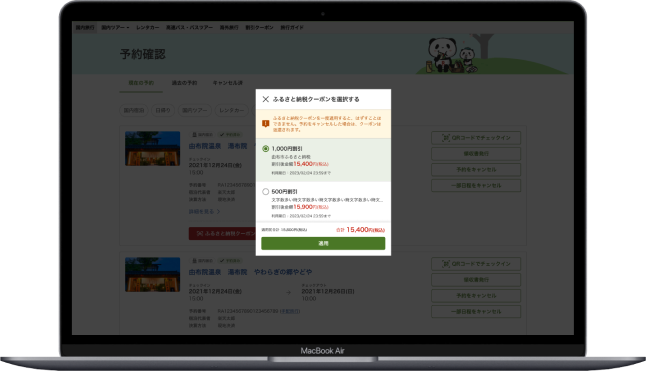Close the ふるさと納税クーポン selection dialog
The image size is (646, 371).
click(266, 99)
